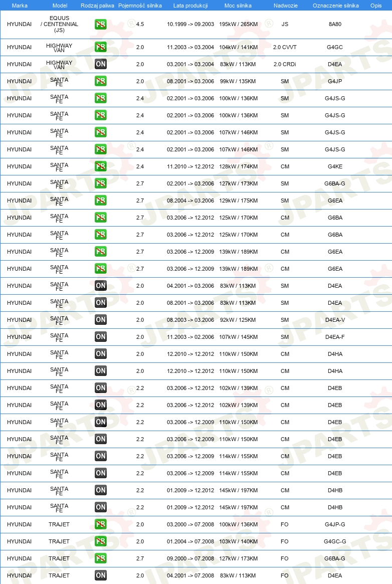
Task: Click the Model column header
Action: click(x=60, y=6)
